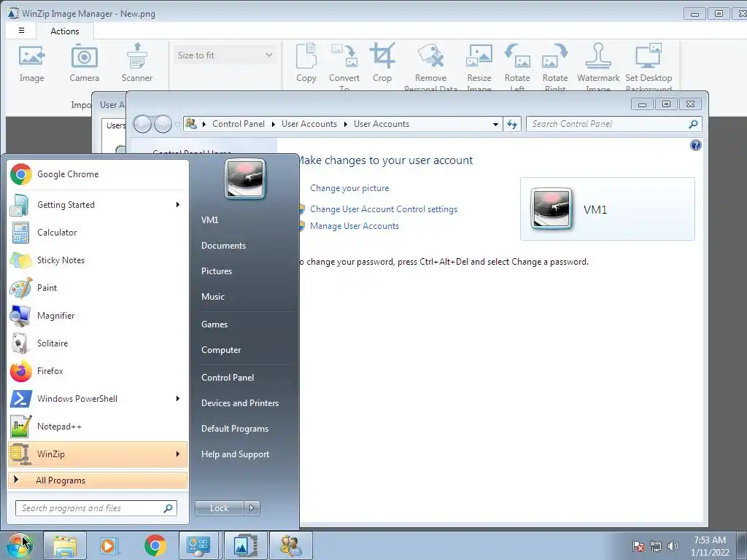Screen dimensions: 747x560
Task: Open VM1 user folder link
Action: coord(209,220)
